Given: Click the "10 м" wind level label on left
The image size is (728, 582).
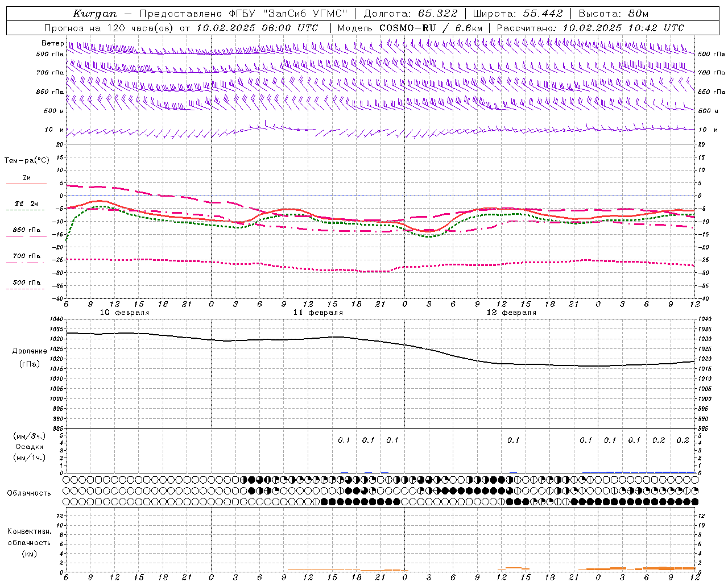Looking at the screenshot, I should tap(55, 130).
